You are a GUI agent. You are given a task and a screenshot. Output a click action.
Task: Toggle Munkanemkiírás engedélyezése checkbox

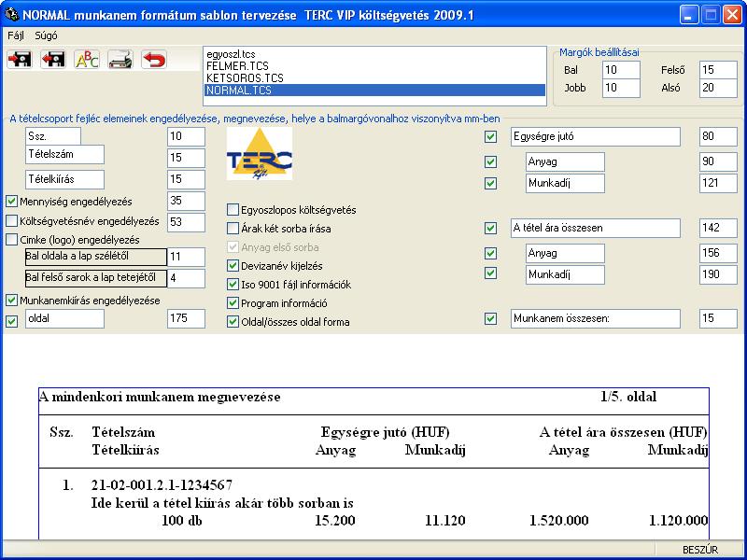coord(11,301)
